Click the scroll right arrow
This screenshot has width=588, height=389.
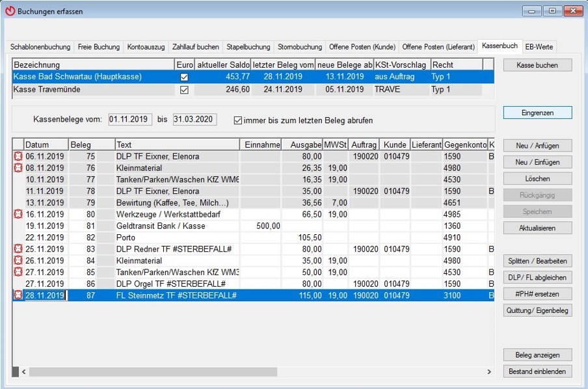489,371
